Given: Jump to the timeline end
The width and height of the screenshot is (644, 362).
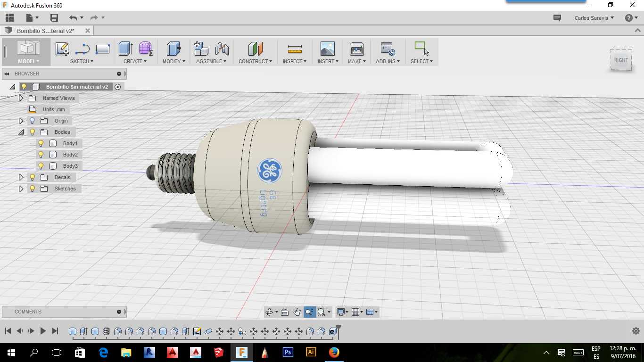Looking at the screenshot, I should 55,331.
